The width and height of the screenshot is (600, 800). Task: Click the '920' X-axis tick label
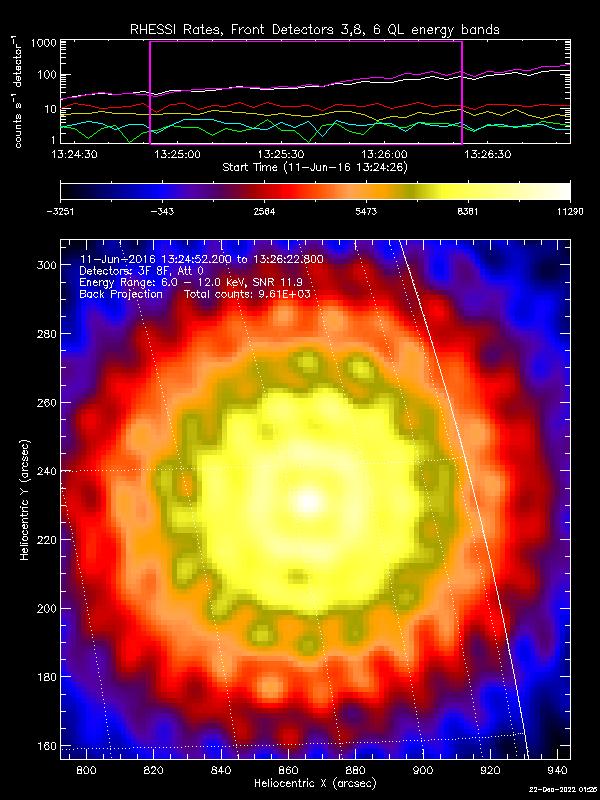tap(490, 769)
